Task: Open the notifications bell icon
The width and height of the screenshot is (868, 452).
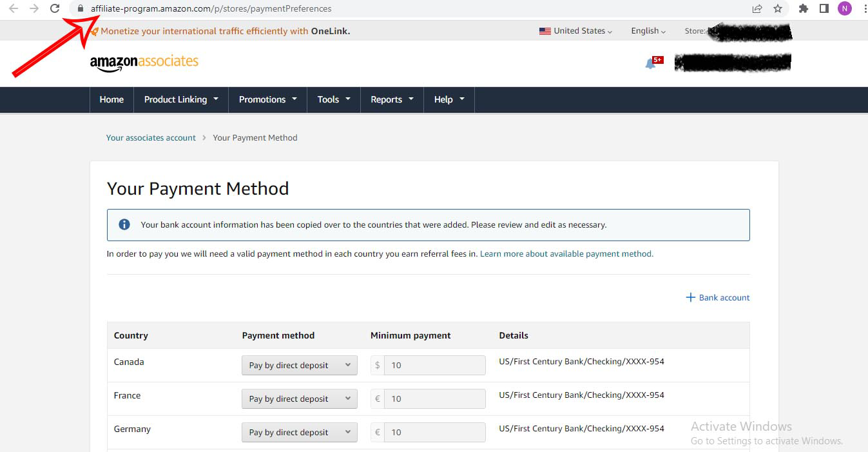Action: coord(651,64)
